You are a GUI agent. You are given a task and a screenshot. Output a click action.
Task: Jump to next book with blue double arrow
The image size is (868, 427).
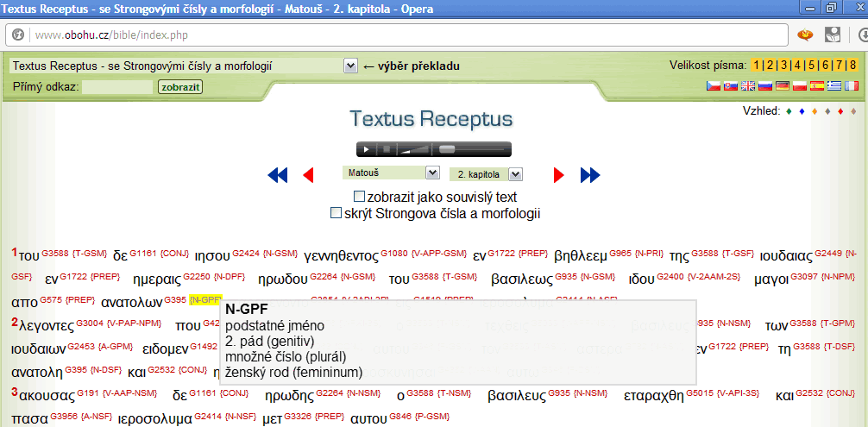(590, 175)
